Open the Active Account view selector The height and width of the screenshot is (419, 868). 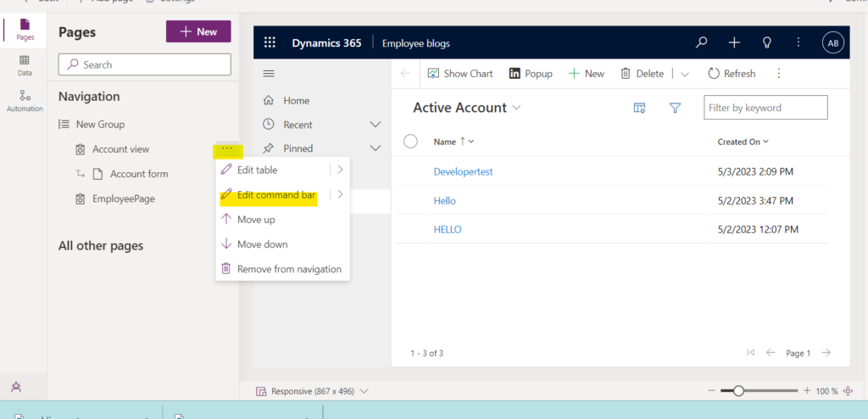tap(467, 108)
